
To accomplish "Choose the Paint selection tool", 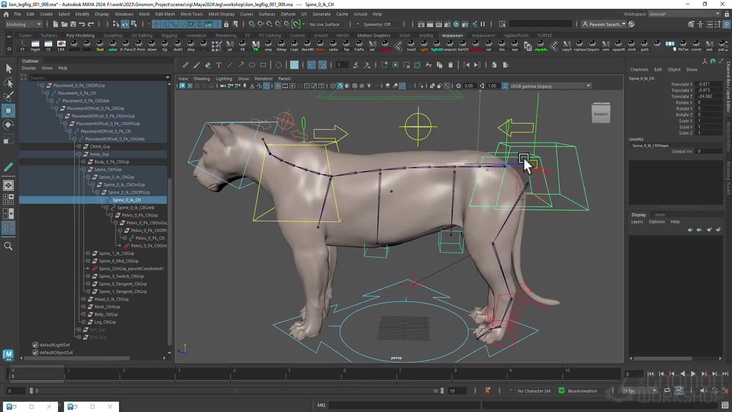I will (8, 97).
